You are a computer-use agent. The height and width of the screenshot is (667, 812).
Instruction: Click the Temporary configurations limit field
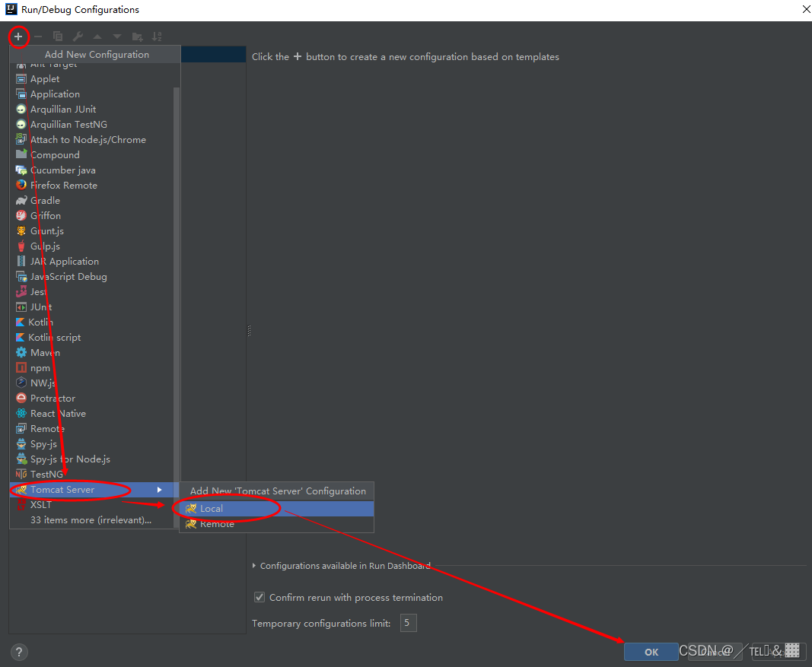408,622
